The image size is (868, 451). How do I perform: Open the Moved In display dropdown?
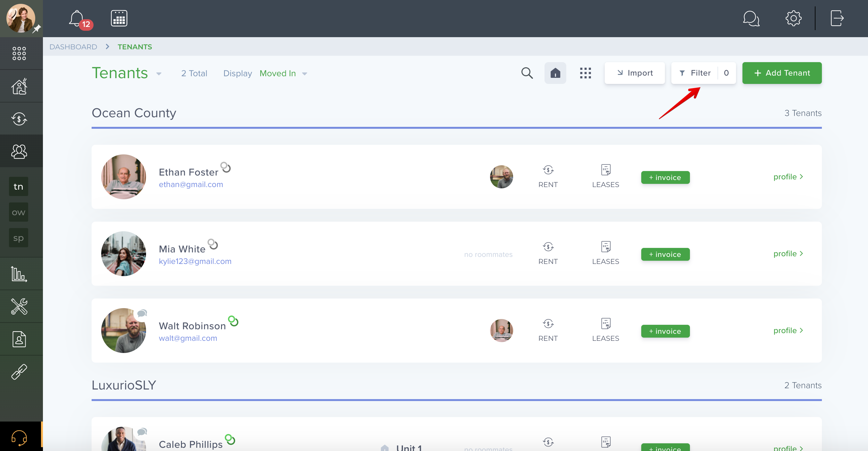pyautogui.click(x=283, y=73)
